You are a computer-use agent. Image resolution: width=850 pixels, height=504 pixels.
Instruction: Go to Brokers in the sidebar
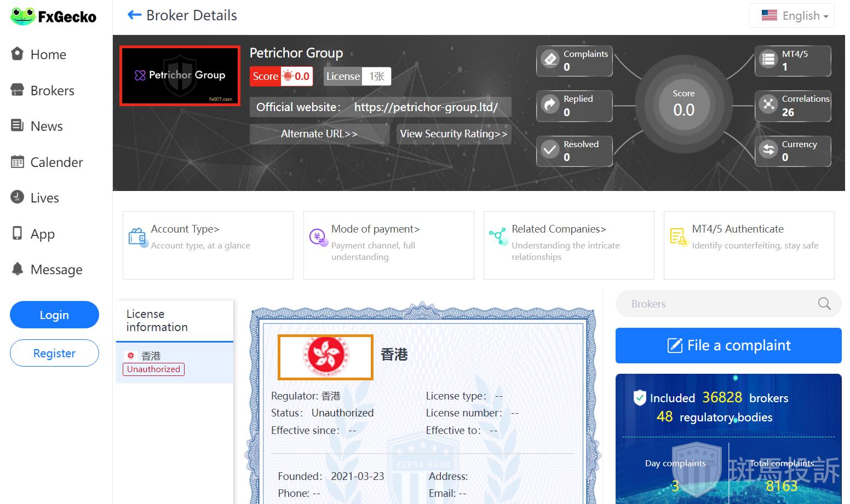point(51,91)
